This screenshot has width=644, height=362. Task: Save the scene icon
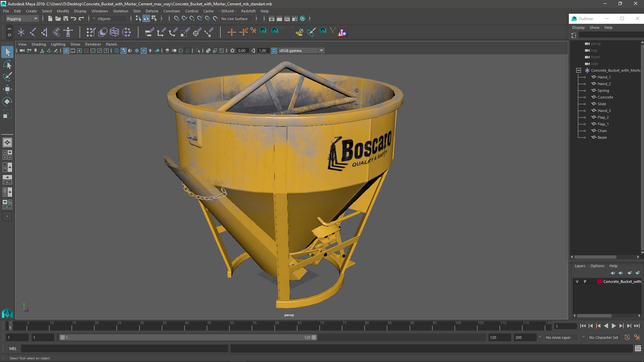click(x=66, y=19)
